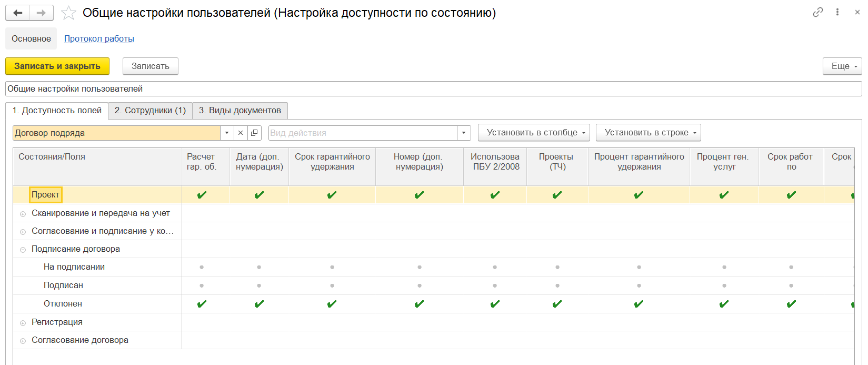
Task: Switch to tab 2. Сотрудники (1)
Action: tap(150, 111)
